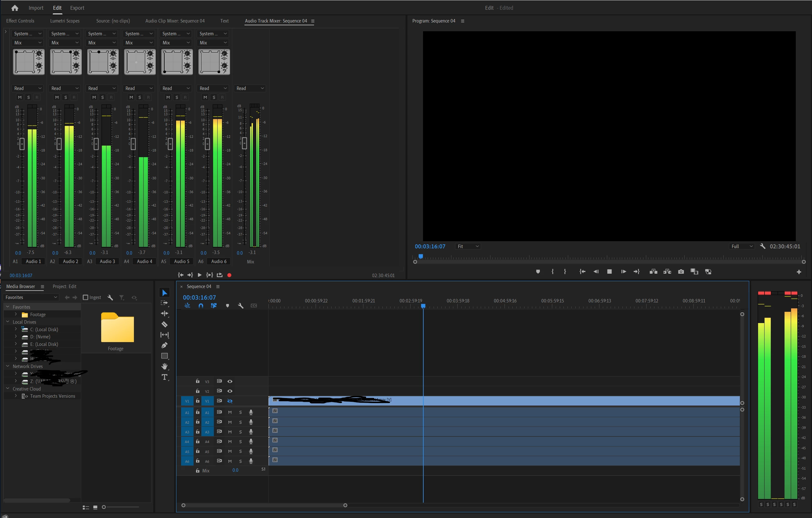Open Audio 1 Read automation dropdown
This screenshot has width=812, height=518.
pyautogui.click(x=28, y=88)
